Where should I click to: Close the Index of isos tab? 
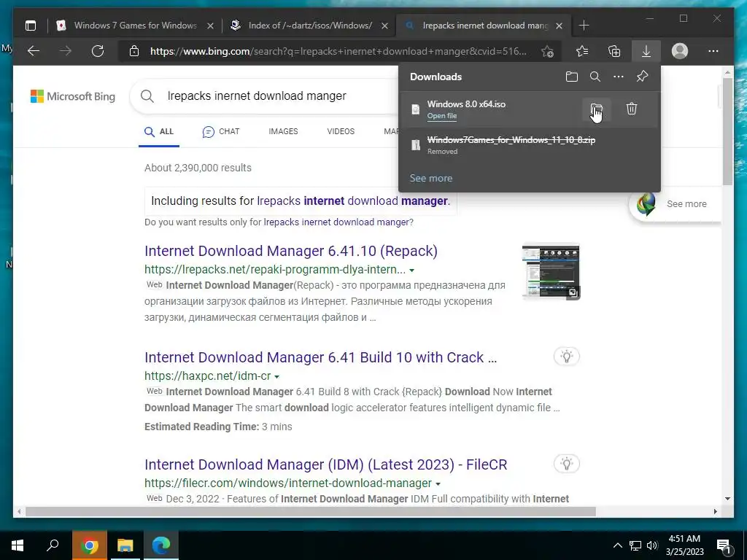click(385, 26)
